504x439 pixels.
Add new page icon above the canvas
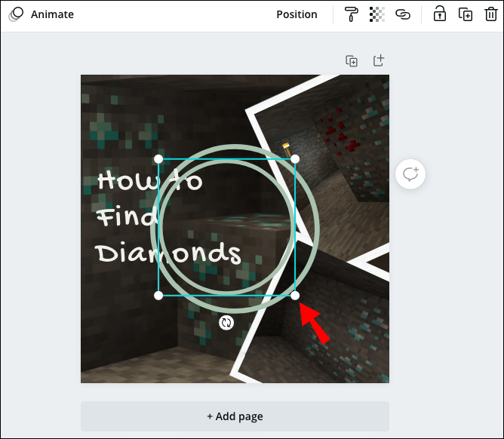pyautogui.click(x=379, y=60)
